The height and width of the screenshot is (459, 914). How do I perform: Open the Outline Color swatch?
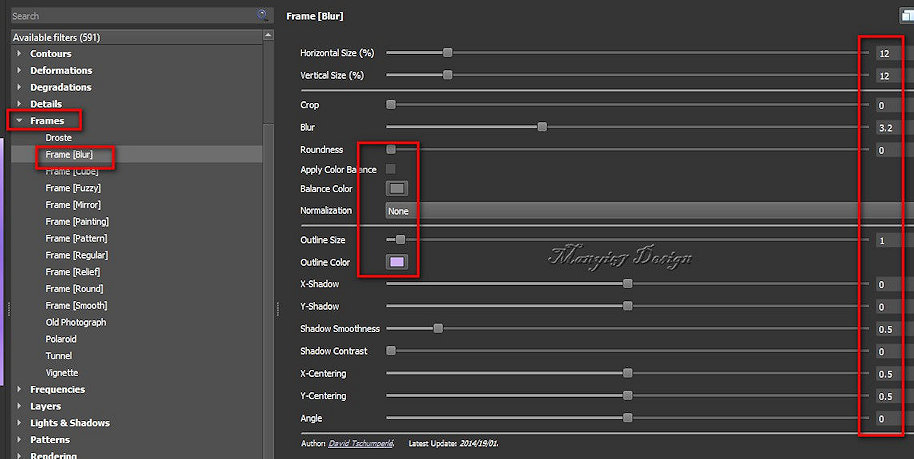pyautogui.click(x=397, y=262)
